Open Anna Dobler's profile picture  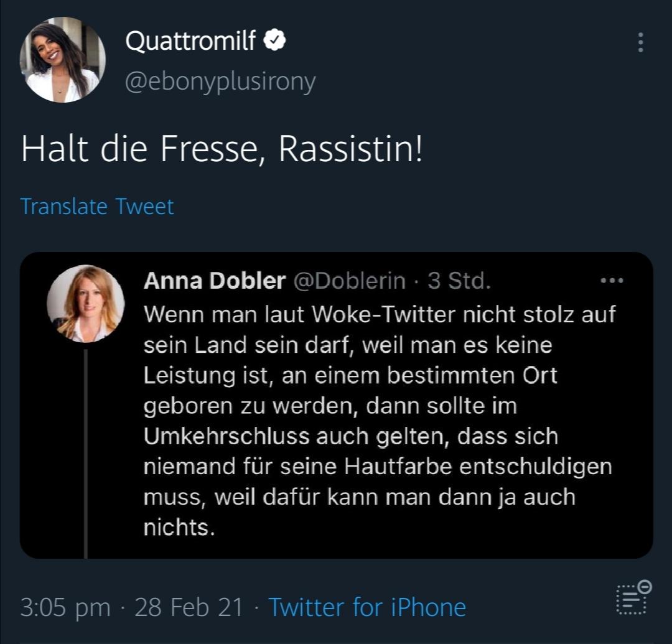pyautogui.click(x=86, y=304)
